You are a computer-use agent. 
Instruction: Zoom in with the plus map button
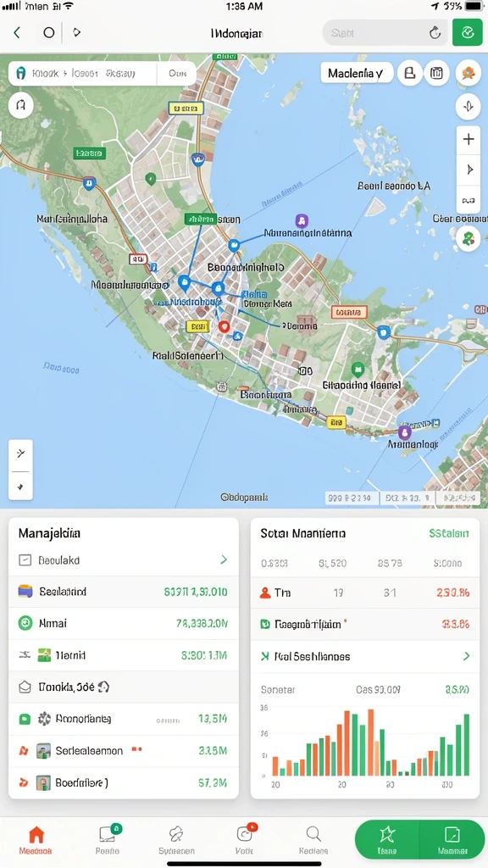[468, 139]
